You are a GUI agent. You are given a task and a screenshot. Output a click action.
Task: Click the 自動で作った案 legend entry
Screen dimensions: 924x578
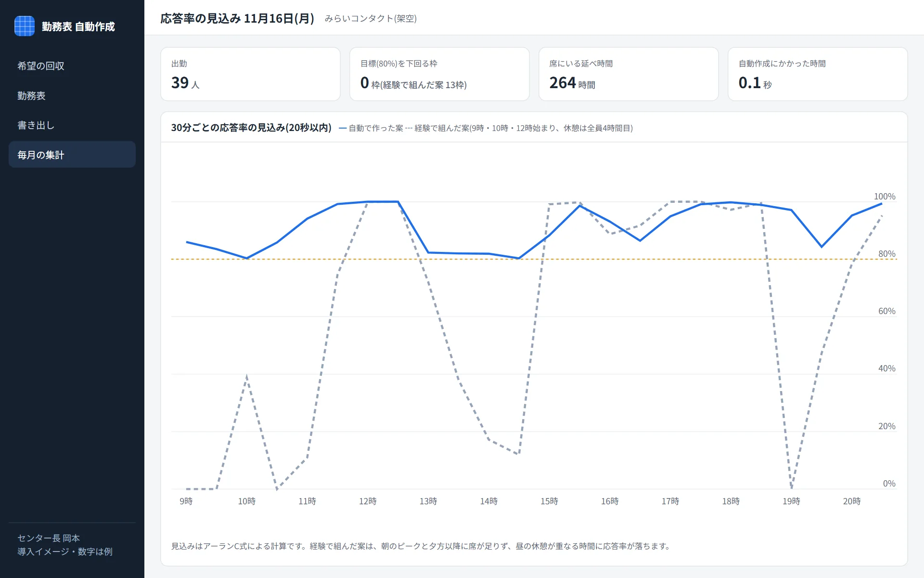point(371,128)
